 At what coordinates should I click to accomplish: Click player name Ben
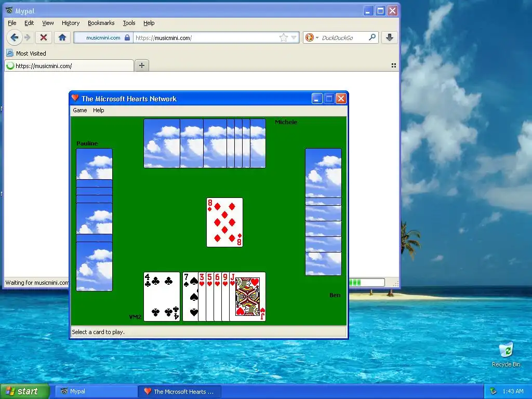pyautogui.click(x=335, y=295)
